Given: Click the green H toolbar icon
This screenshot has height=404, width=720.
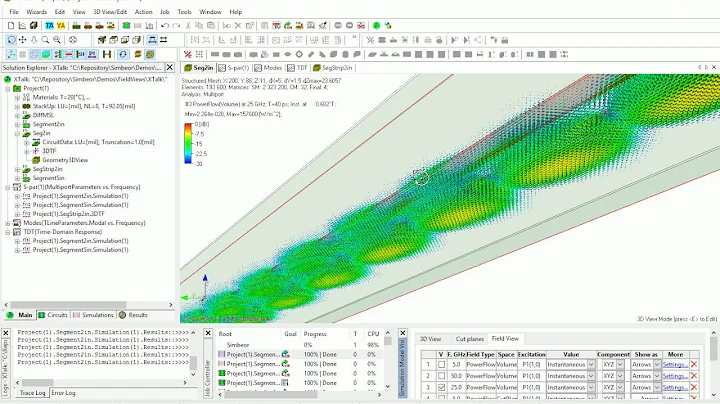Looking at the screenshot, I should (x=107, y=54).
